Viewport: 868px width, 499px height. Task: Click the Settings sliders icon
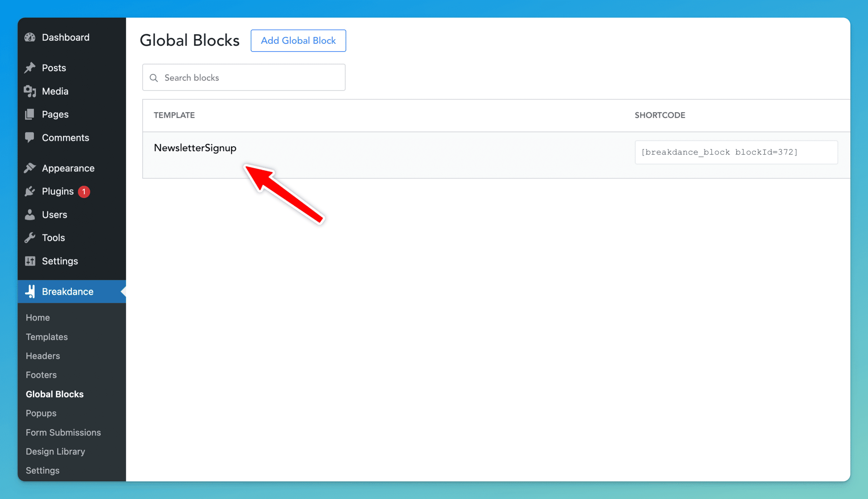(30, 261)
